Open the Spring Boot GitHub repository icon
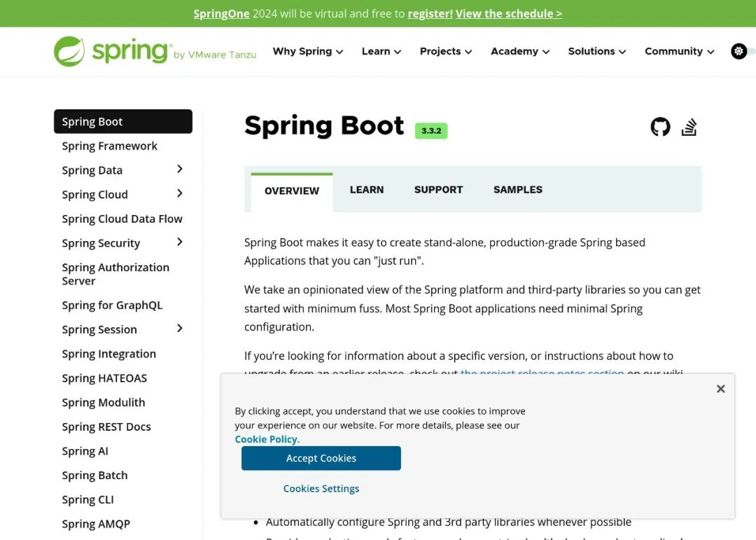 tap(660, 127)
